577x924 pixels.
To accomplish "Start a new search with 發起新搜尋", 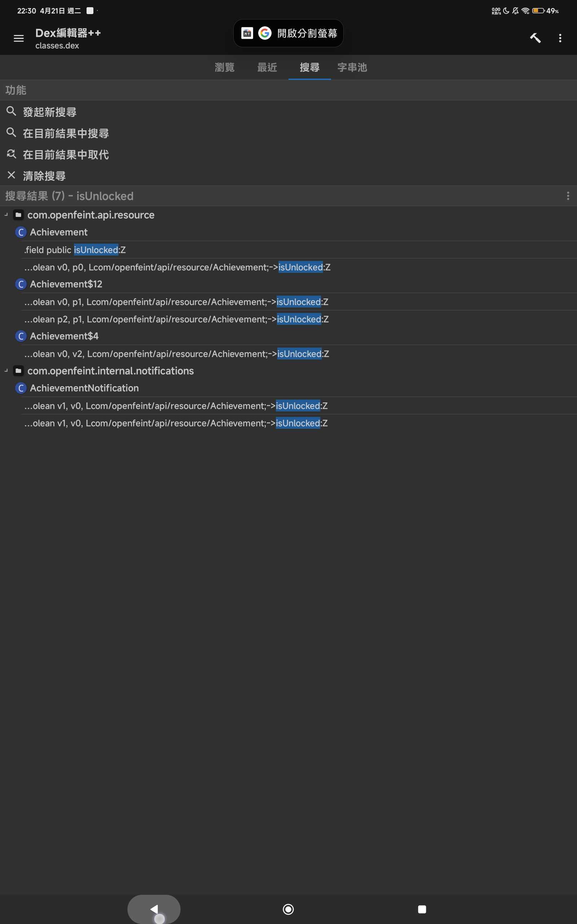I will [x=50, y=112].
